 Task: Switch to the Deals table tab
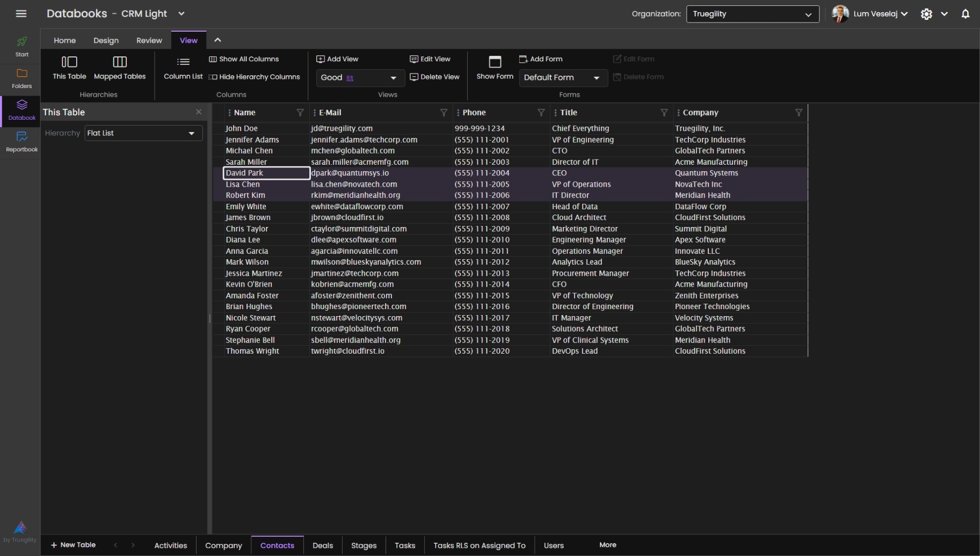[322, 545]
